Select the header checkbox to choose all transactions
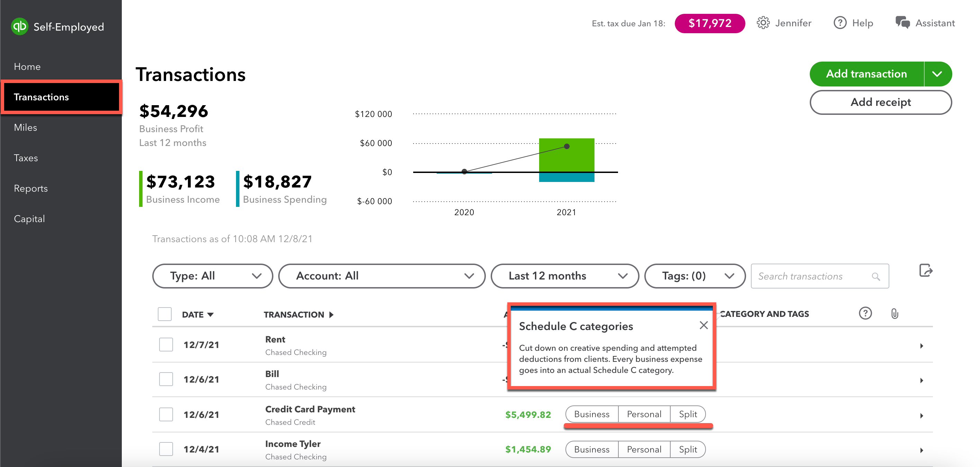 tap(164, 314)
